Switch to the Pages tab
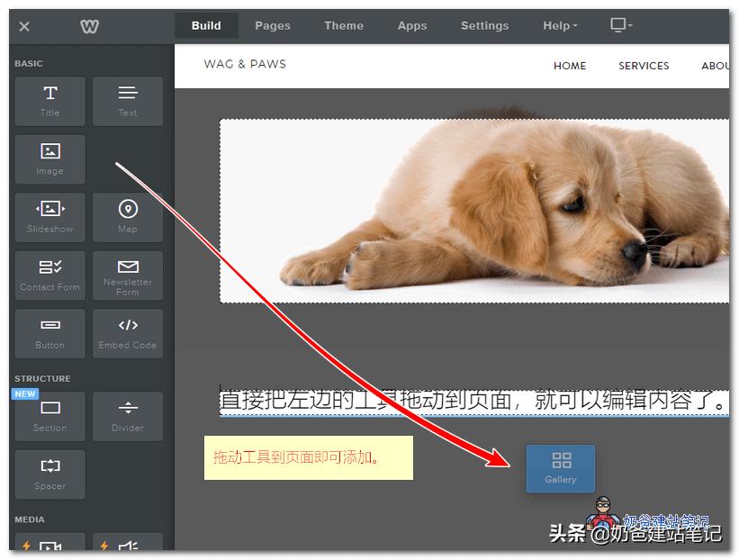Viewport: 739px width, 560px height. pos(273,26)
